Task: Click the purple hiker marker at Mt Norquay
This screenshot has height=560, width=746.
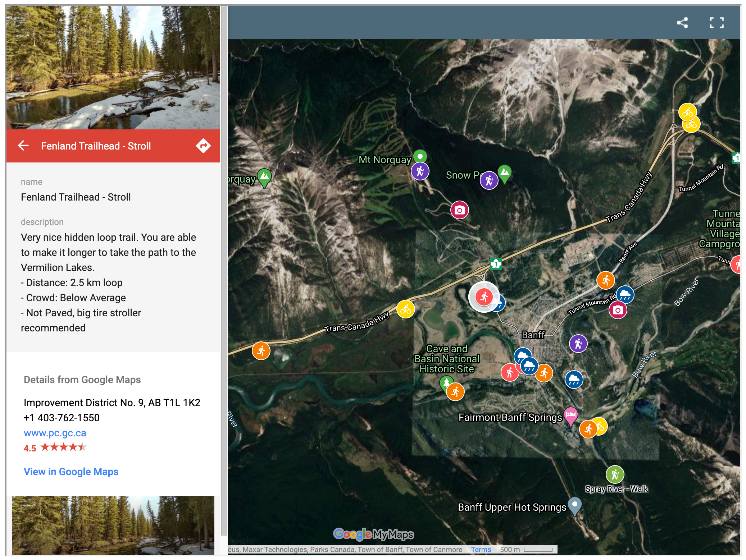Action: click(420, 171)
